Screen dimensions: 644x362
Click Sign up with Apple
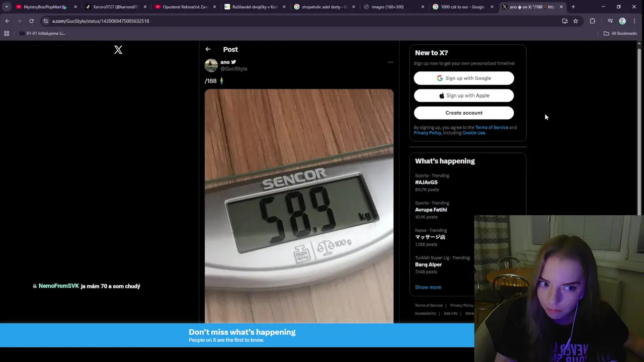(464, 96)
